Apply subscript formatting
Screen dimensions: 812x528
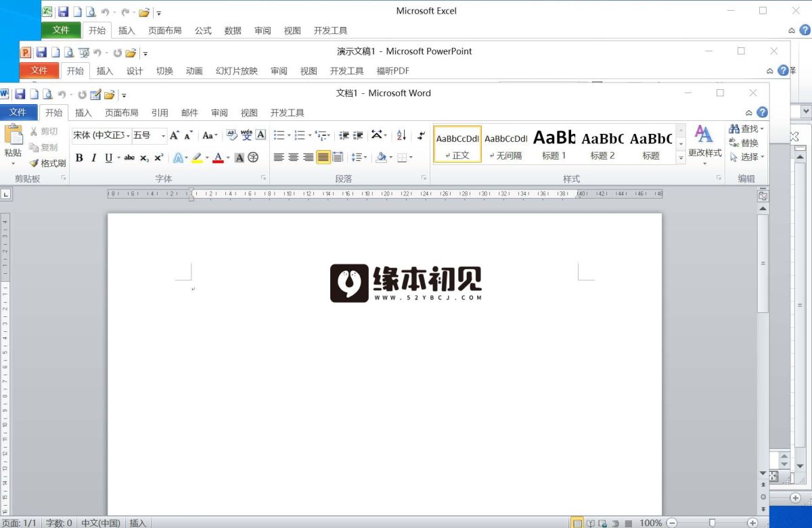(144, 158)
